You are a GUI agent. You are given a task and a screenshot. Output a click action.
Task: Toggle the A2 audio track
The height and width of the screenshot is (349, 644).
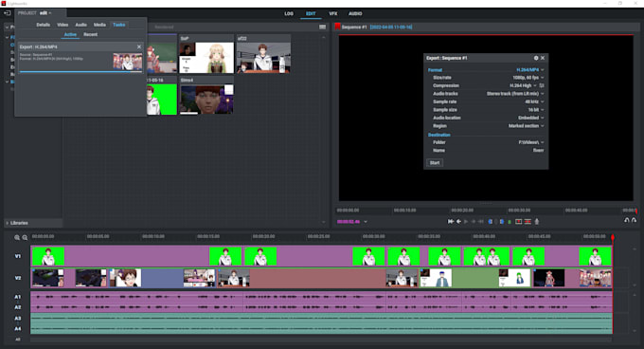coord(18,307)
